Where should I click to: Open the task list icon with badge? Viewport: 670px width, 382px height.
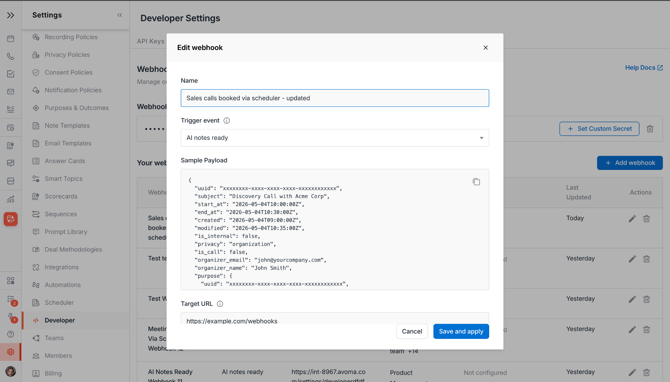point(11,300)
